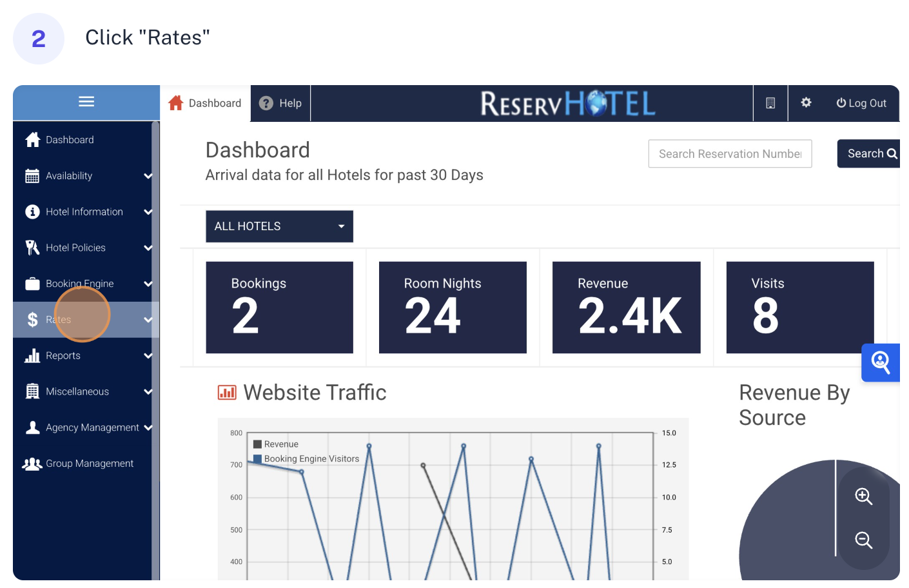The image size is (909, 588).
Task: Open the Group Management menu item
Action: (x=83, y=464)
